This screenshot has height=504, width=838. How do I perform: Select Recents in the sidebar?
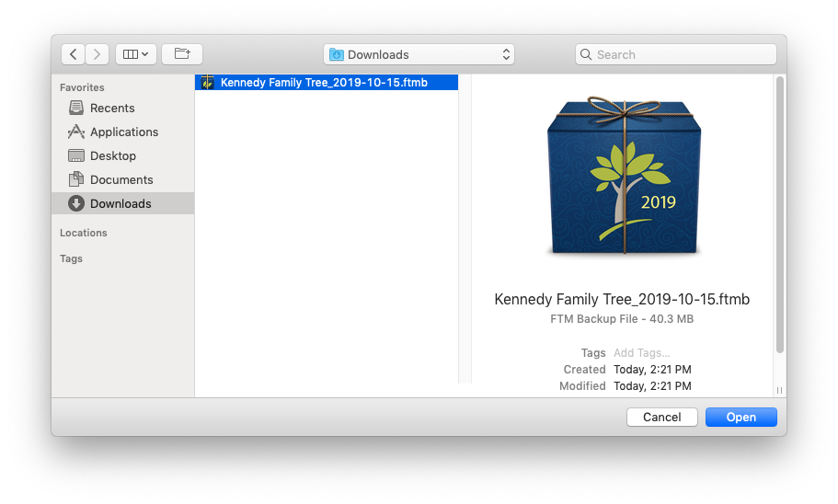[123, 108]
